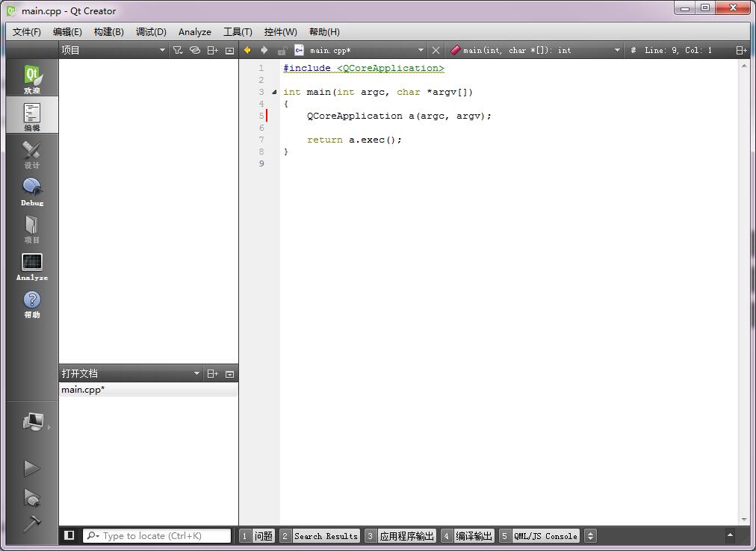
Task: Go forward with the right arrow
Action: tap(264, 50)
